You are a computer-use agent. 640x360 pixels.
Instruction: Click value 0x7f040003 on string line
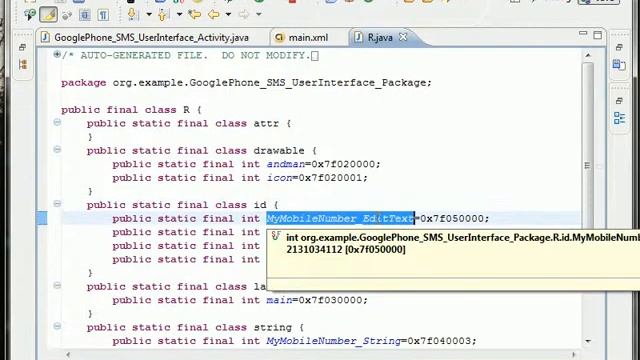click(439, 341)
